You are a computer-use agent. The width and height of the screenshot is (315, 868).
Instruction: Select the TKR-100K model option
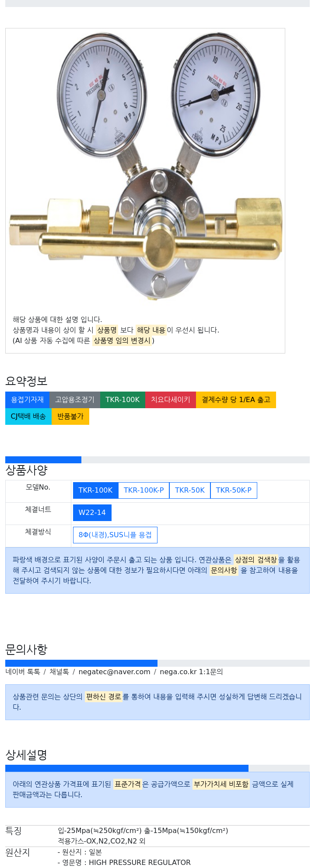[95, 490]
